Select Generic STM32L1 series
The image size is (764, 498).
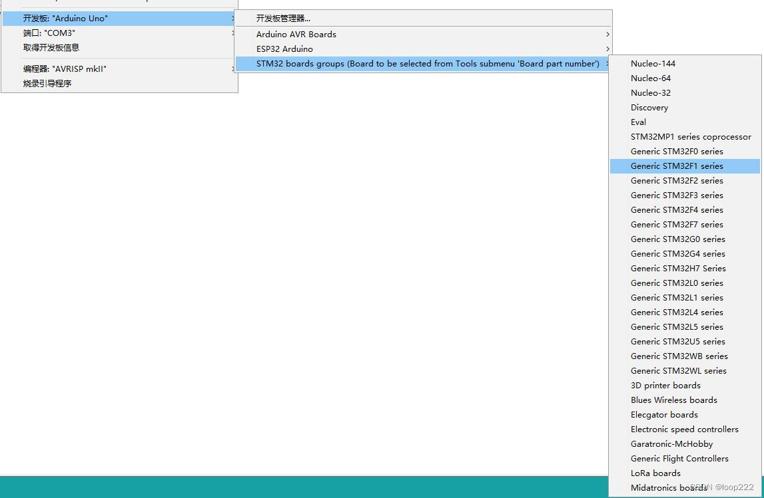pos(685,298)
